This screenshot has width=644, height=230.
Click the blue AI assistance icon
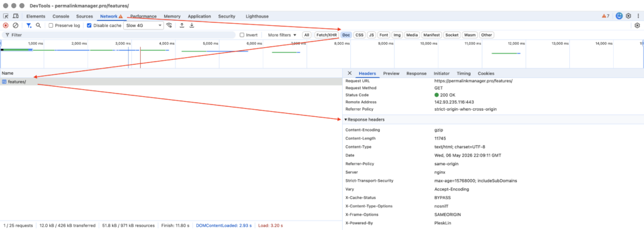(x=619, y=16)
